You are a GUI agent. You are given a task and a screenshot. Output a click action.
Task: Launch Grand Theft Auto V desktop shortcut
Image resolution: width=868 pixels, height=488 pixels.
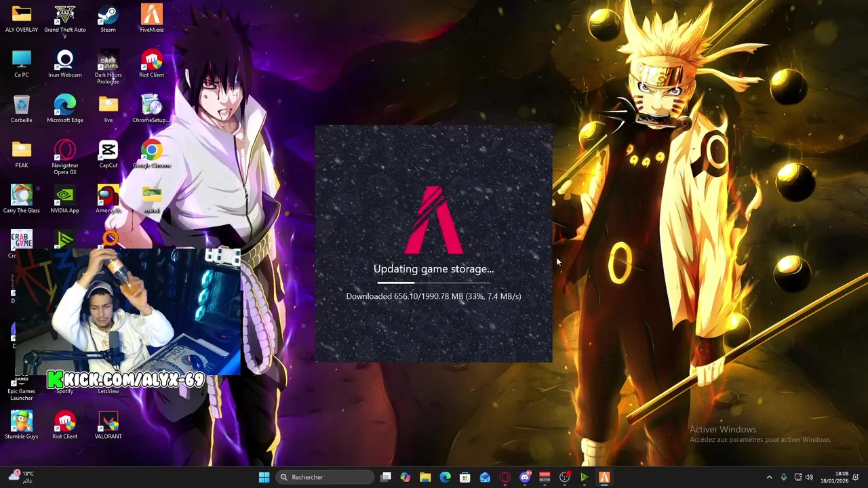click(65, 22)
